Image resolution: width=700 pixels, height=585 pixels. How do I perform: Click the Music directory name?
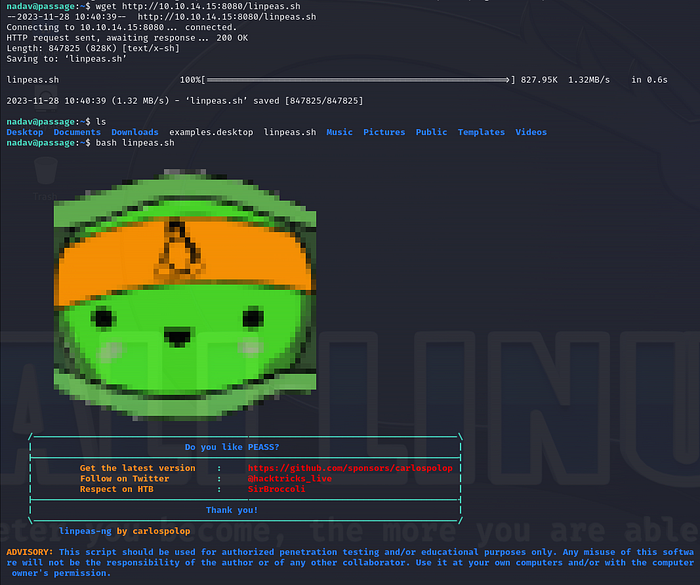pos(339,132)
